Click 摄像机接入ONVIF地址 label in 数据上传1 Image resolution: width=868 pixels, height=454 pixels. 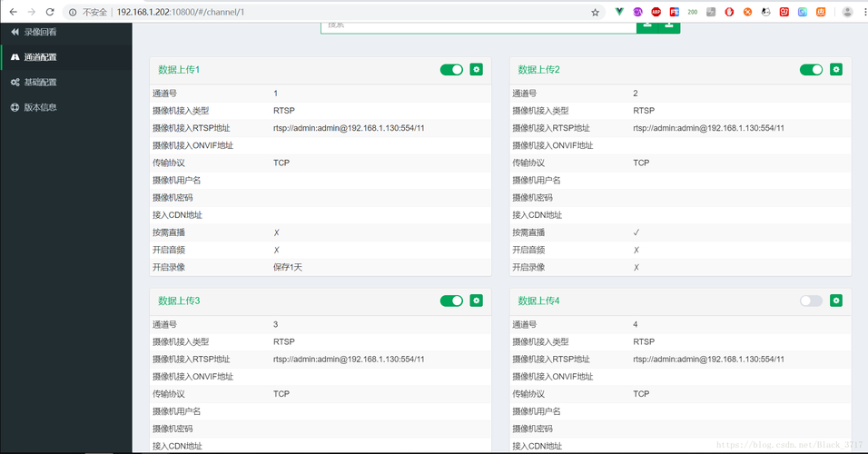pos(192,145)
